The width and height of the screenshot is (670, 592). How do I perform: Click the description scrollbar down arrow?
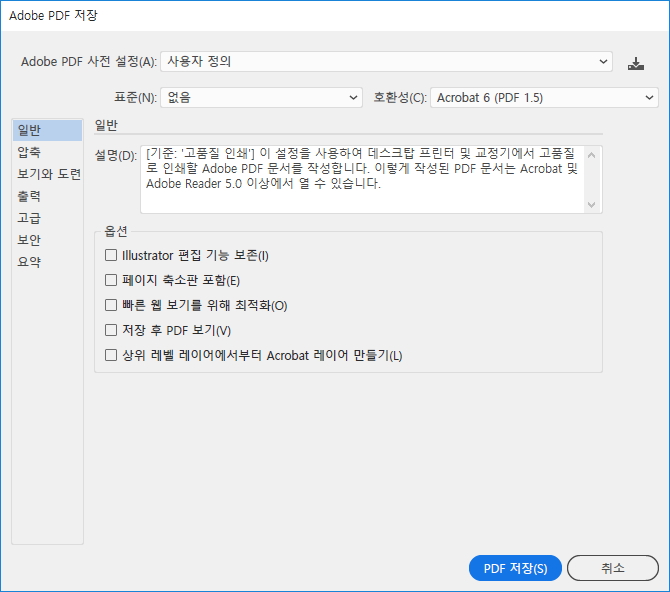point(592,204)
